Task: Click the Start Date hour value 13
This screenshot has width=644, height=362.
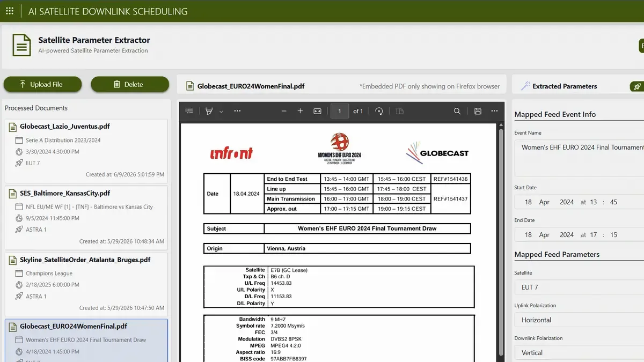Action: tap(592, 202)
